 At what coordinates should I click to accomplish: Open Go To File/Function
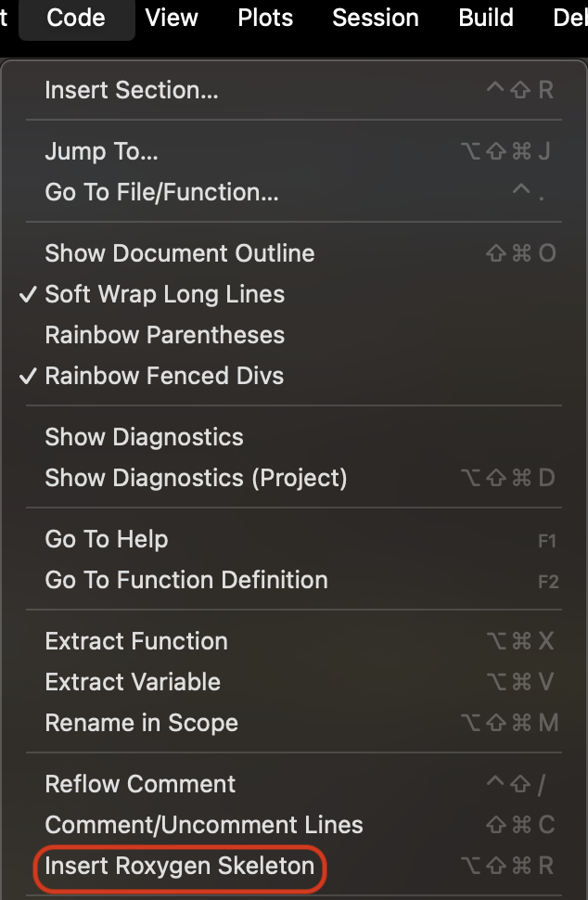coord(294,192)
